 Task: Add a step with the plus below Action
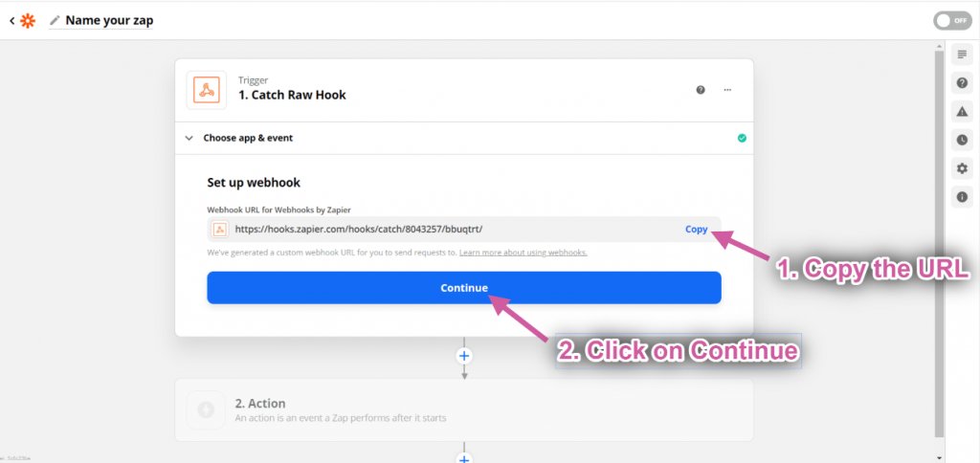(464, 458)
